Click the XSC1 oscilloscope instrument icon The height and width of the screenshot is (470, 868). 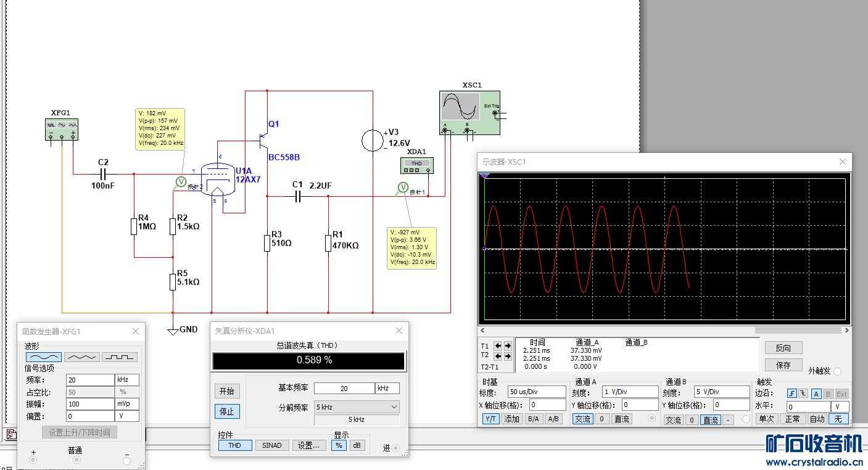(x=469, y=112)
